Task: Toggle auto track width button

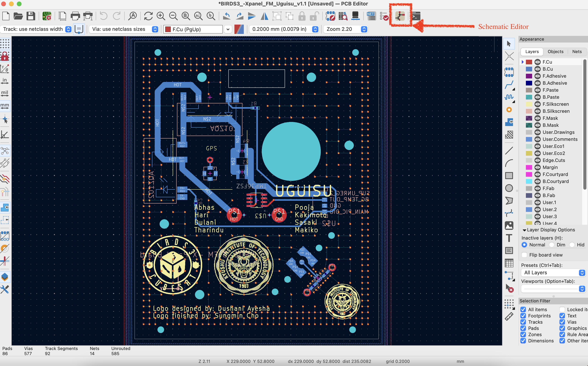Action: (x=79, y=29)
